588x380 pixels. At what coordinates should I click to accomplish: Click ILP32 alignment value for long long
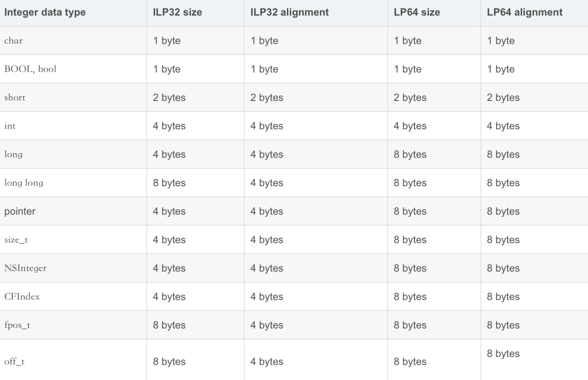(x=267, y=183)
